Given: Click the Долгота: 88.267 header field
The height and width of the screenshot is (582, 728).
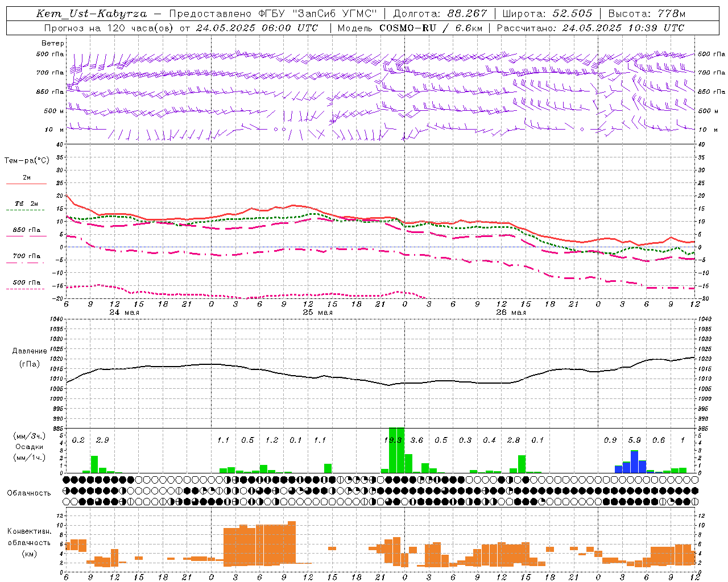Looking at the screenshot, I should (x=440, y=14).
